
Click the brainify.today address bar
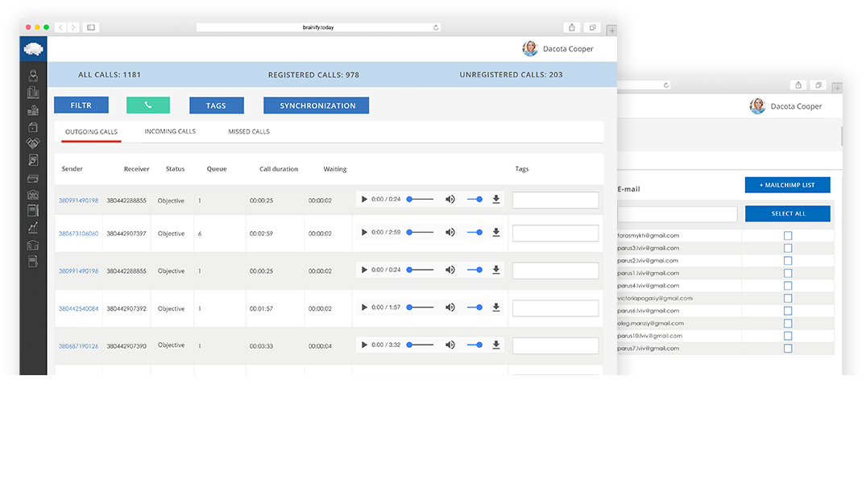tap(318, 27)
